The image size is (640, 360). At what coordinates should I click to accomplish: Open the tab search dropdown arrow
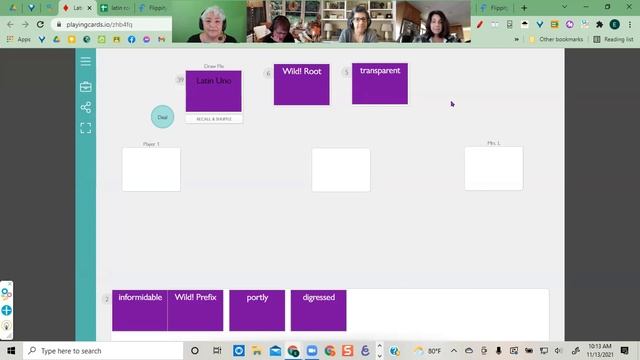click(x=564, y=7)
